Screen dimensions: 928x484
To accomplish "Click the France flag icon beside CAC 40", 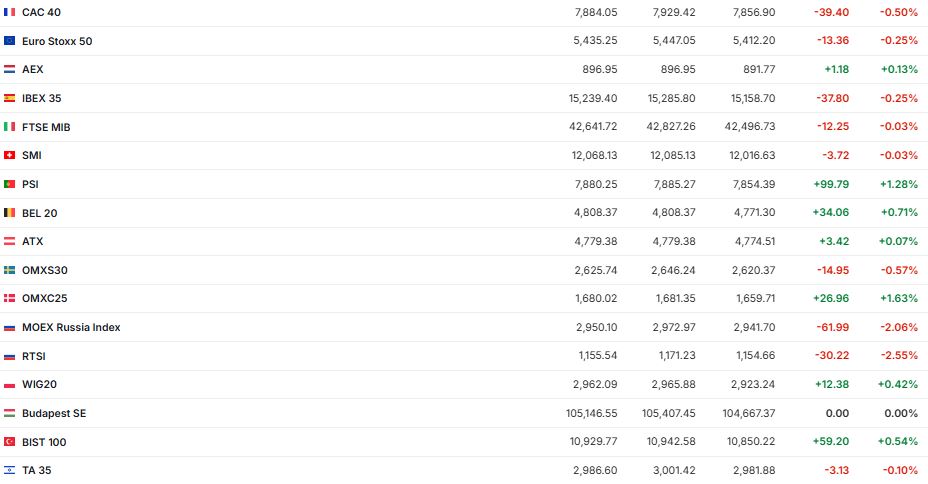I will [9, 12].
